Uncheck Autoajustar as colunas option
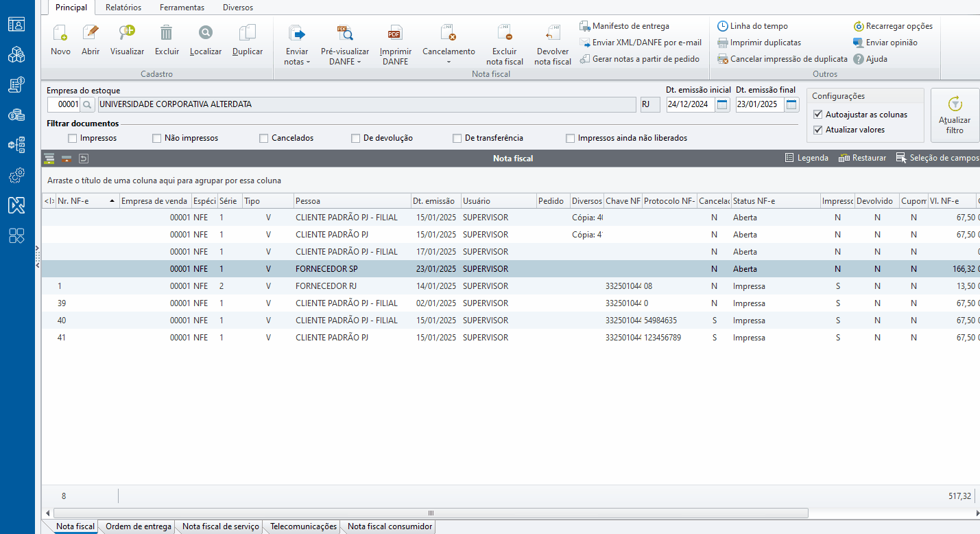 pos(817,115)
